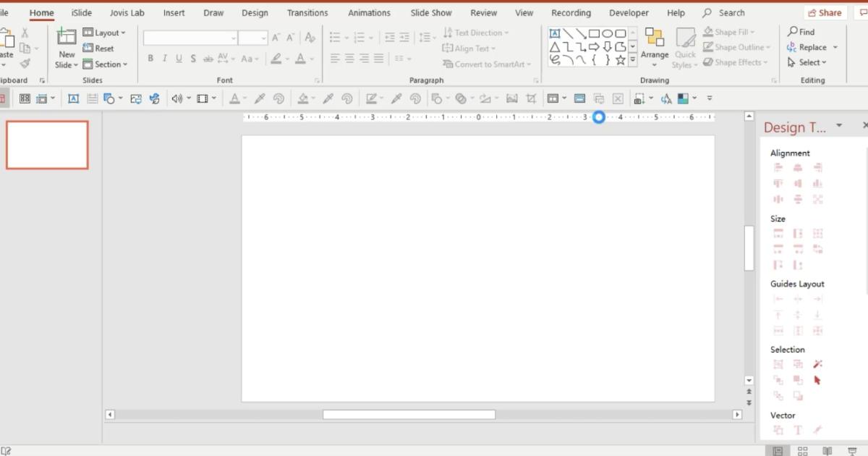Open the Text Direction dropdown
The height and width of the screenshot is (456, 868).
click(477, 32)
